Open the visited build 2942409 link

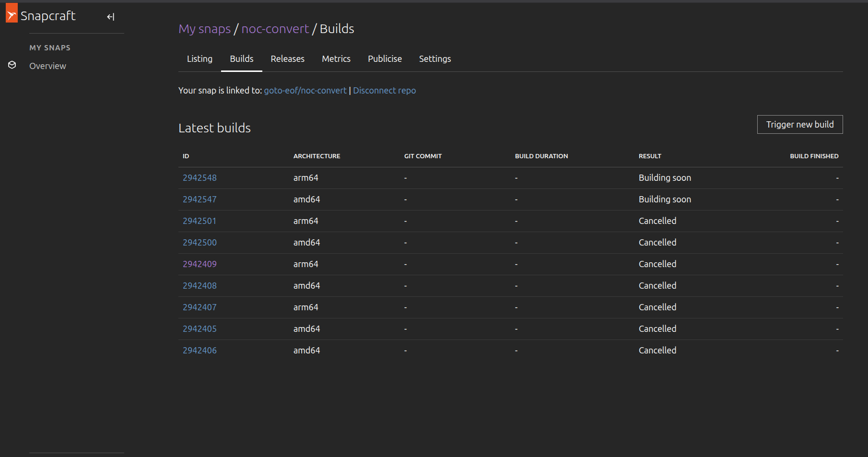click(x=199, y=264)
